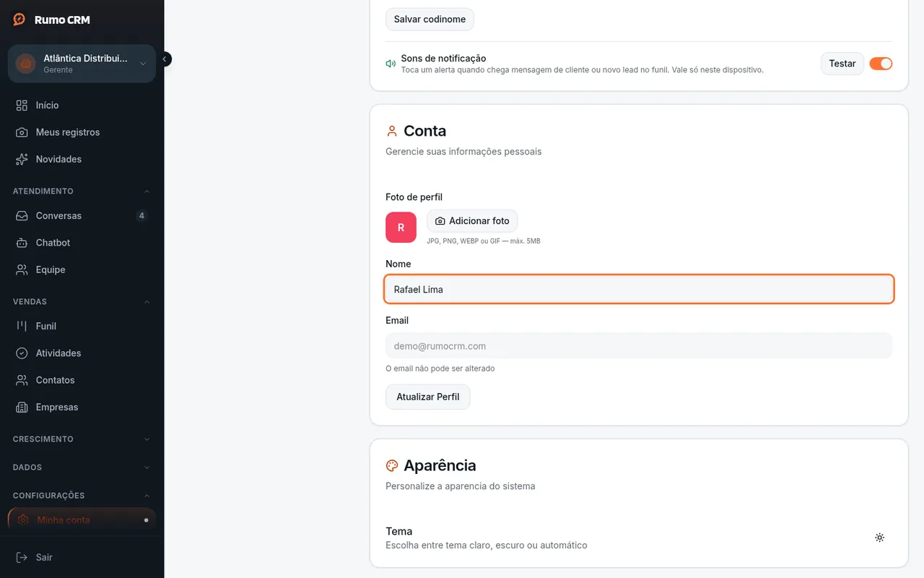Collapse the sidebar with arrow button

(x=165, y=59)
